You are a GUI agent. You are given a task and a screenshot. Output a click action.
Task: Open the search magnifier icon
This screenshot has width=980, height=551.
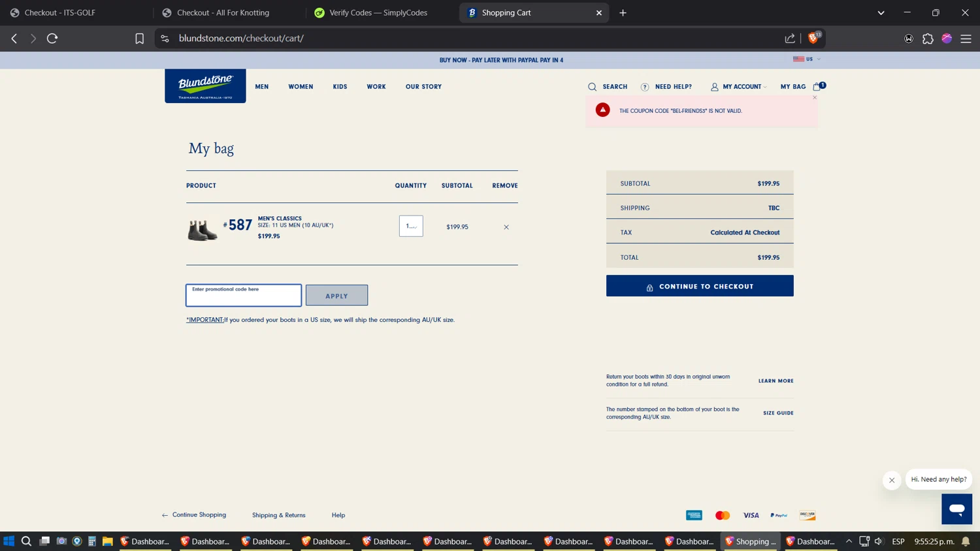click(x=592, y=87)
